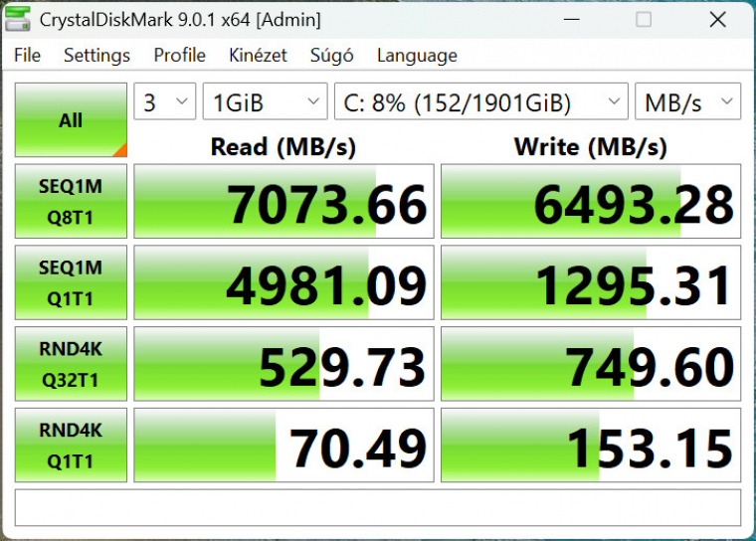Image resolution: width=756 pixels, height=541 pixels.
Task: Select the 6493.28 write result
Action: click(591, 201)
